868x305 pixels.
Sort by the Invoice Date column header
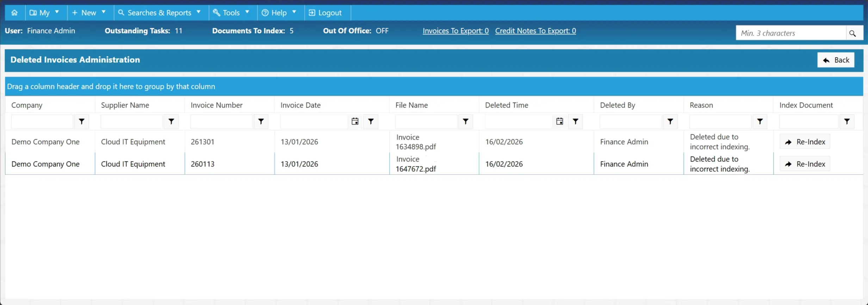coord(300,105)
